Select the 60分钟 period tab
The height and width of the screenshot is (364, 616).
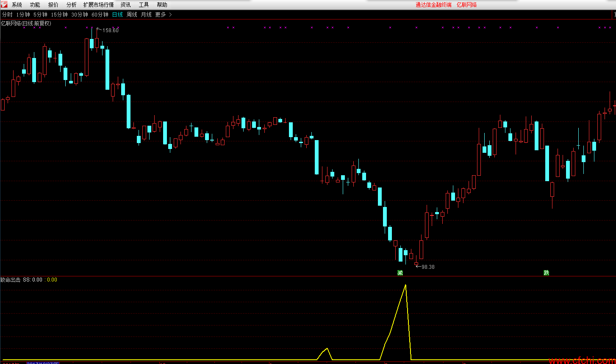point(100,14)
